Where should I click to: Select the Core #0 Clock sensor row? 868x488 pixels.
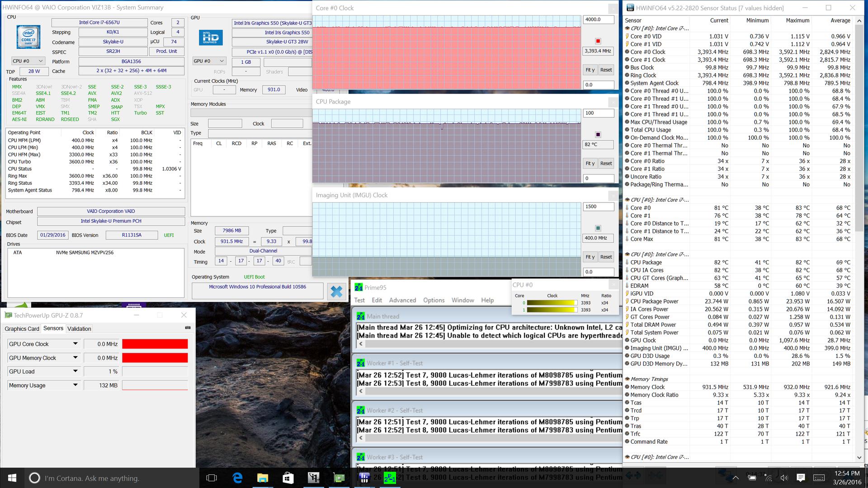(x=738, y=52)
